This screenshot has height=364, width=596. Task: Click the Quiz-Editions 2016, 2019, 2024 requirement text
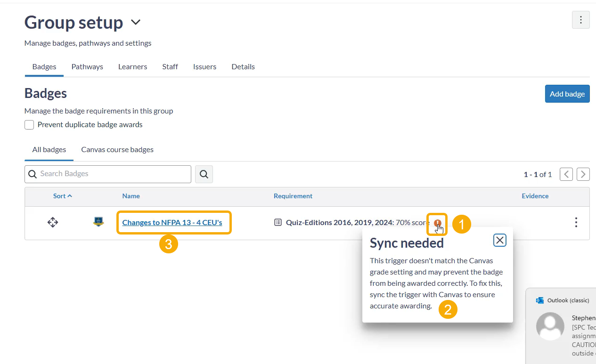click(340, 222)
